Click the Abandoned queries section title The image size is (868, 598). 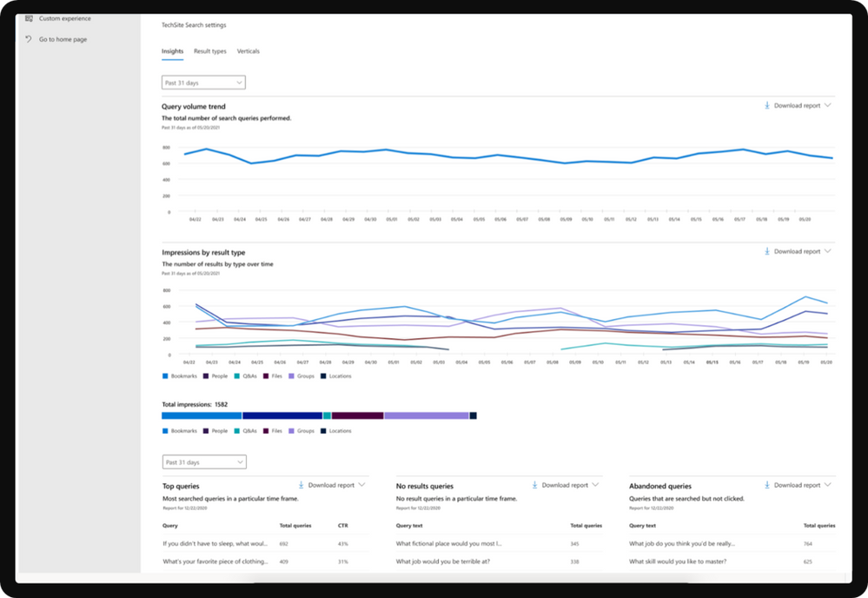659,486
